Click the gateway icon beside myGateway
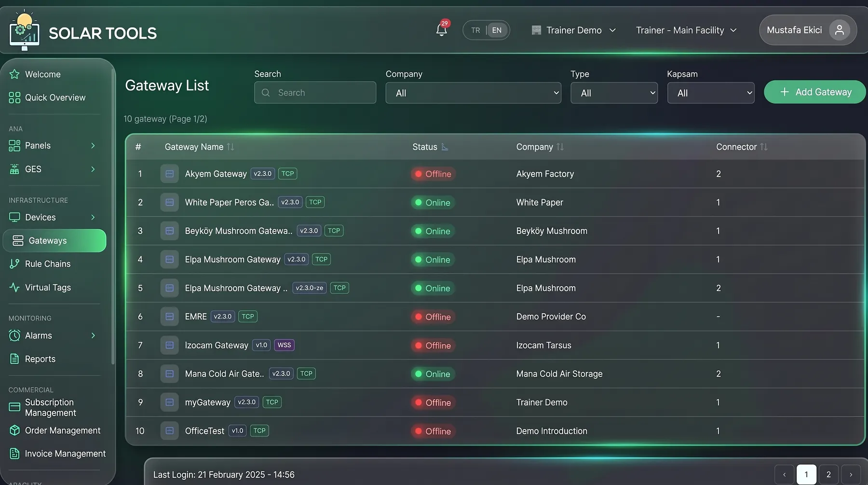The width and height of the screenshot is (868, 485). coord(170,402)
